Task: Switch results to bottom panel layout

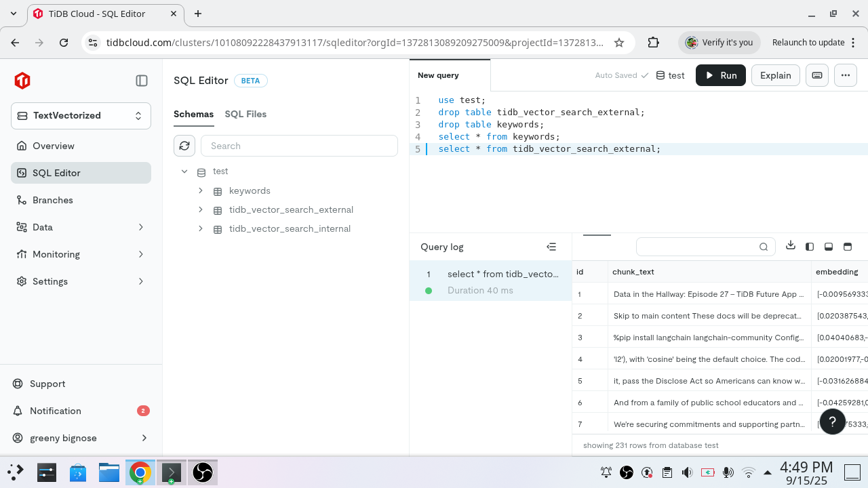Action: [x=829, y=247]
